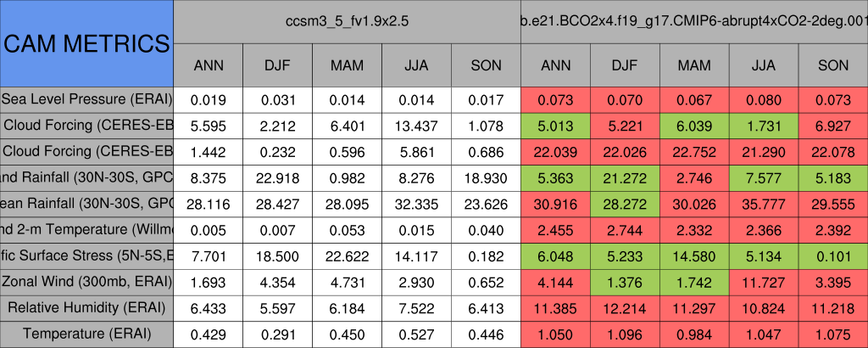The height and width of the screenshot is (348, 868).
Task: Click the red cell with value 11.727
Action: pyautogui.click(x=763, y=281)
